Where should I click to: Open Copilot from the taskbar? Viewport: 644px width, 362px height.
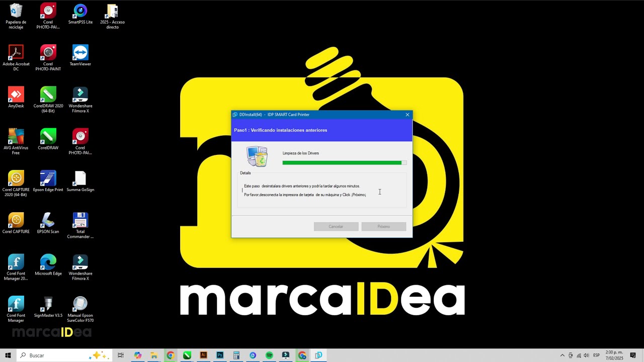(x=138, y=355)
